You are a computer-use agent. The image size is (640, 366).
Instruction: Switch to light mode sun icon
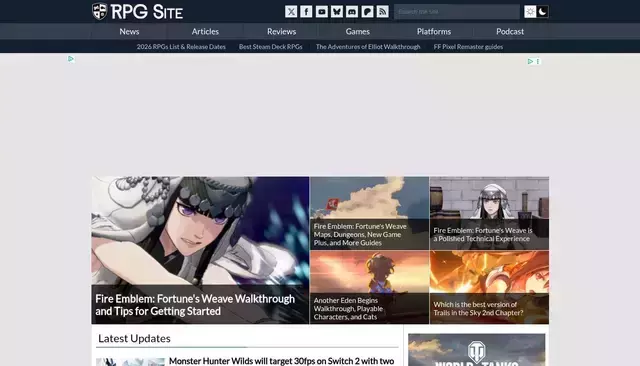[530, 11]
